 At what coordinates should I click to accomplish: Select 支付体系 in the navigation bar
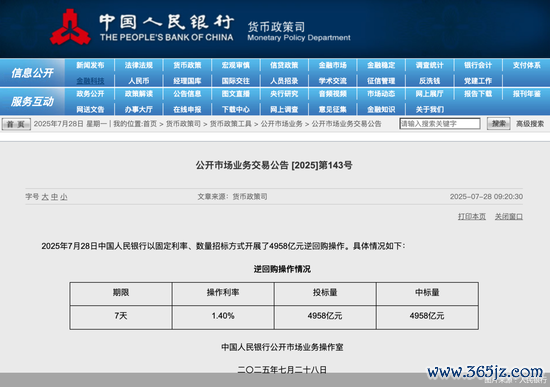[526, 65]
